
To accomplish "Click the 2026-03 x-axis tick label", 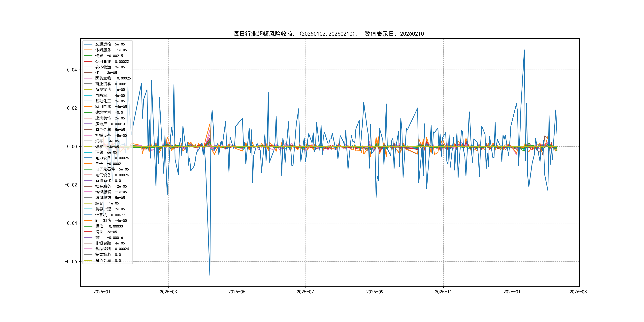I will [578, 292].
